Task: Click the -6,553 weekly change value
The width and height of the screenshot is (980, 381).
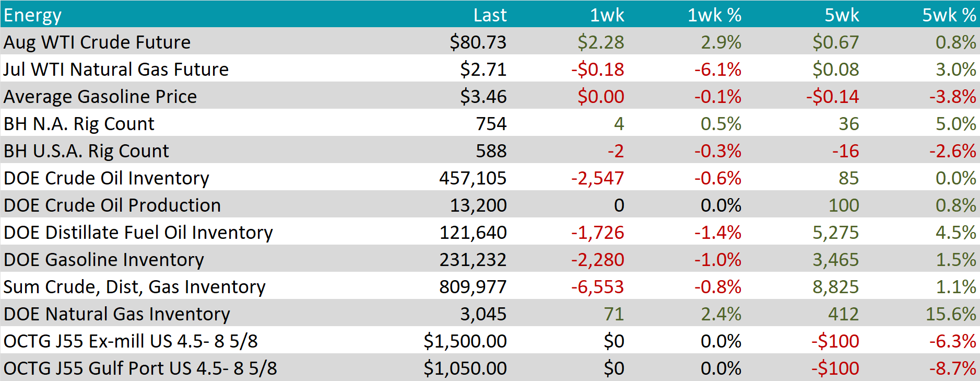Action: coord(597,287)
